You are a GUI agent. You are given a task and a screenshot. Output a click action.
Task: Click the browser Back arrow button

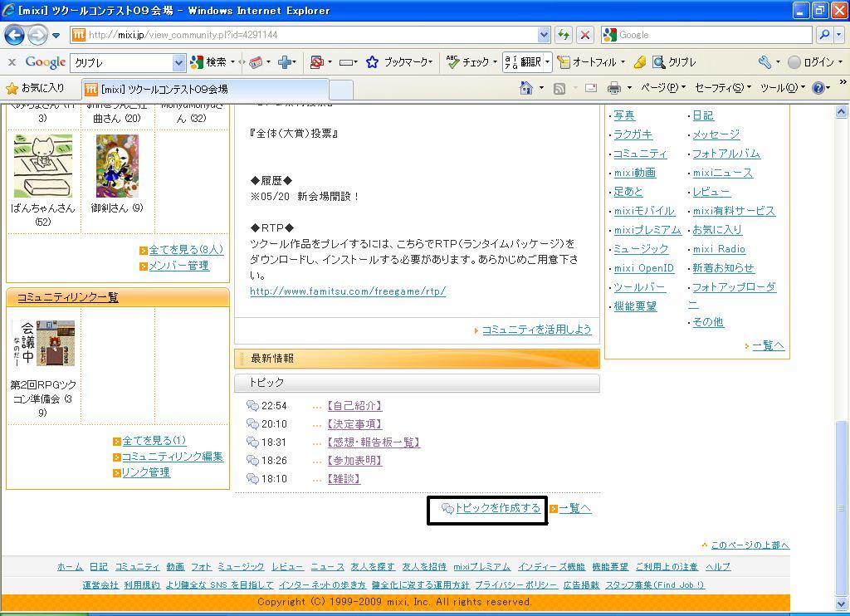[x=14, y=35]
